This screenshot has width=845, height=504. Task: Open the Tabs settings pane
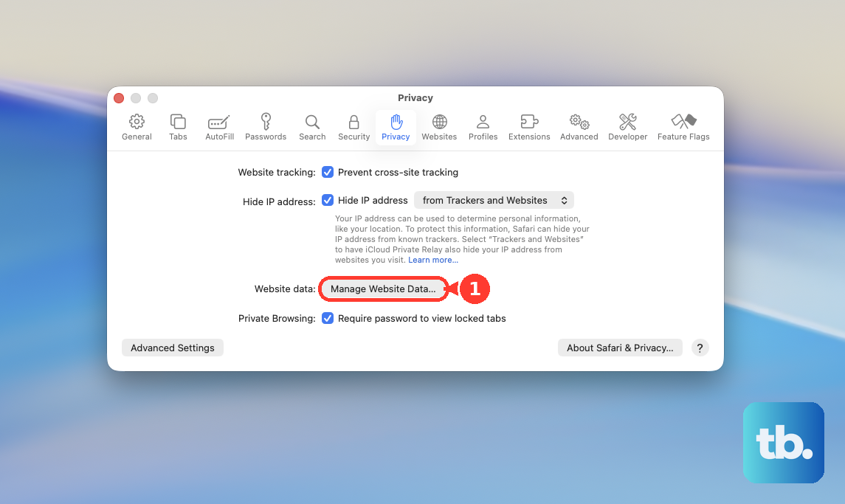pos(178,127)
